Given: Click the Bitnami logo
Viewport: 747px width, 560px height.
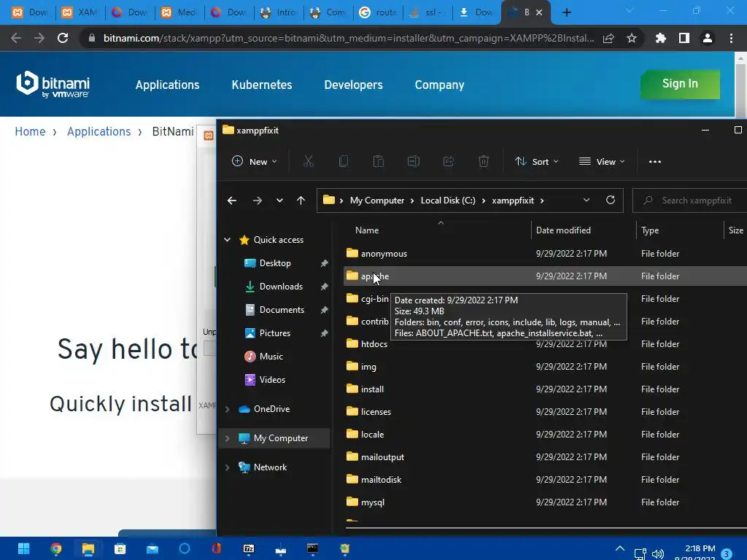Looking at the screenshot, I should (53, 85).
